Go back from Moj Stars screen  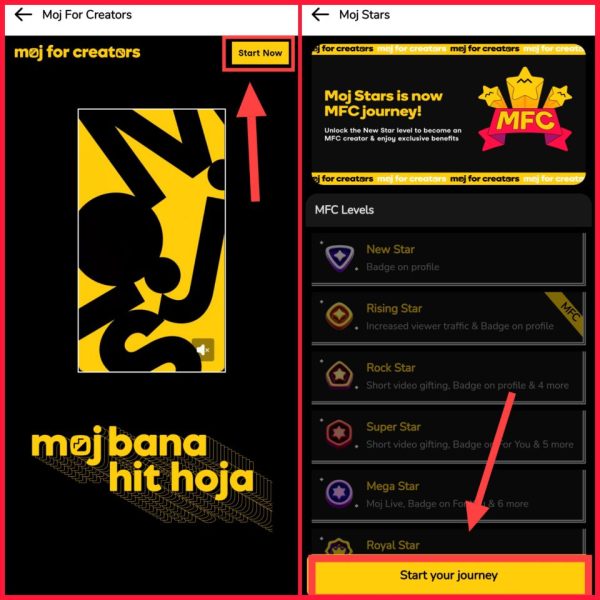tap(320, 15)
